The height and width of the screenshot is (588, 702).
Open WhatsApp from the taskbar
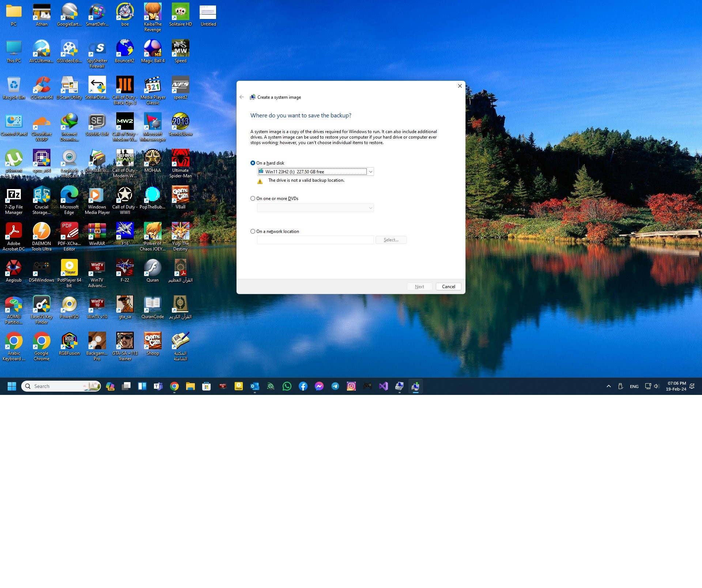coord(287,386)
